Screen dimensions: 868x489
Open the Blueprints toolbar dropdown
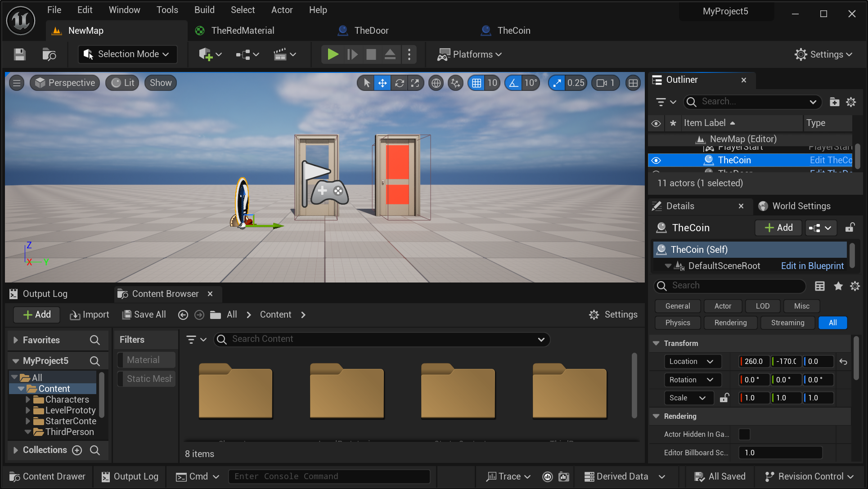[x=247, y=54]
